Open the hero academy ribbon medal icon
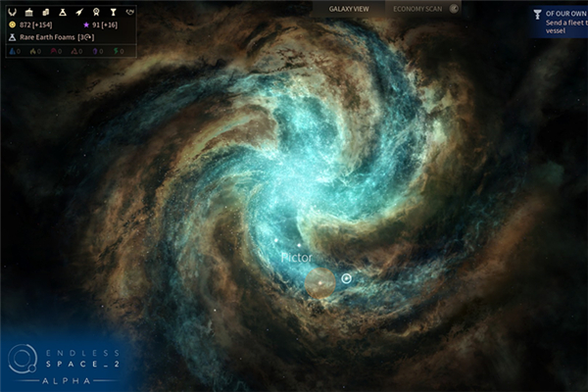The height and width of the screenshot is (392, 588). [x=96, y=13]
